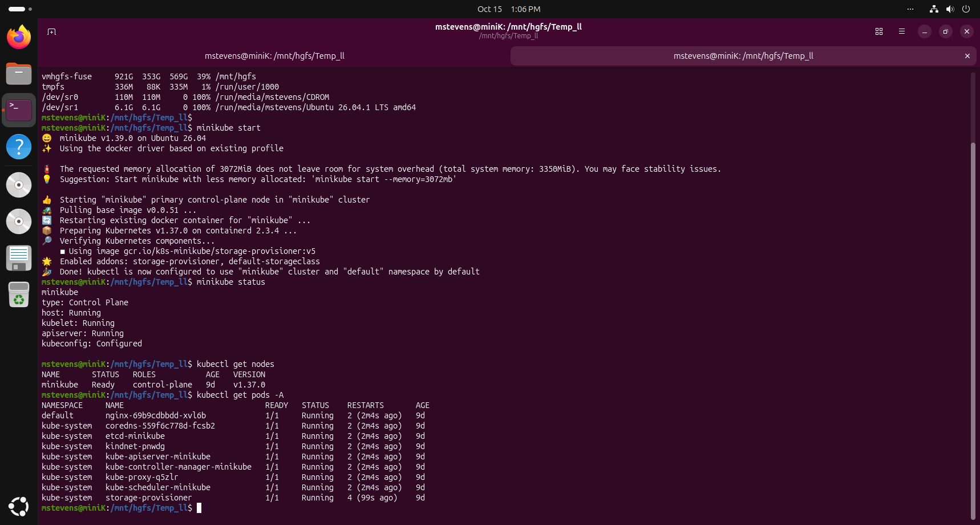Click the three-dots indicator in top bar
Viewport: 980px width, 525px height.
tap(910, 9)
